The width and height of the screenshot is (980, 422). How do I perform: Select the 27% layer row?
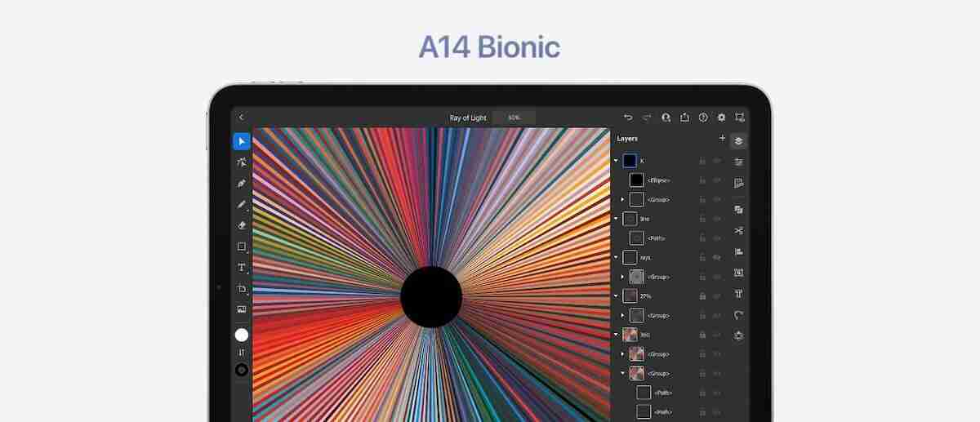point(669,295)
